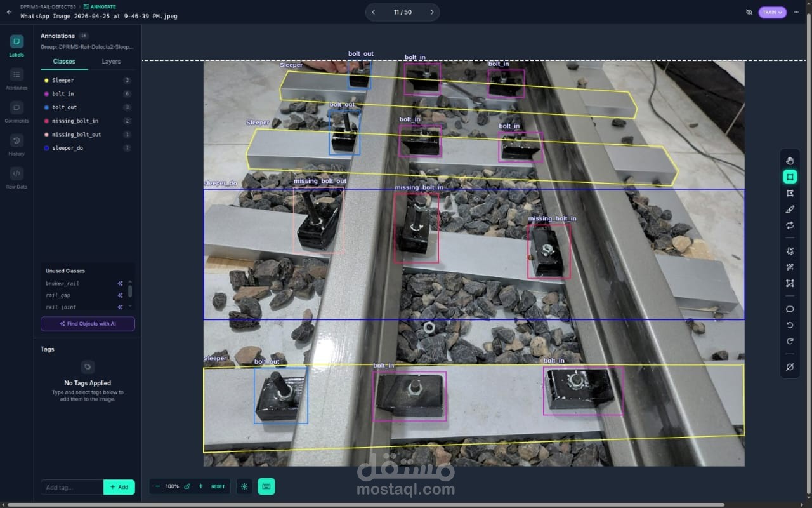The image size is (812, 508).
Task: Select the brush tool
Action: click(790, 209)
